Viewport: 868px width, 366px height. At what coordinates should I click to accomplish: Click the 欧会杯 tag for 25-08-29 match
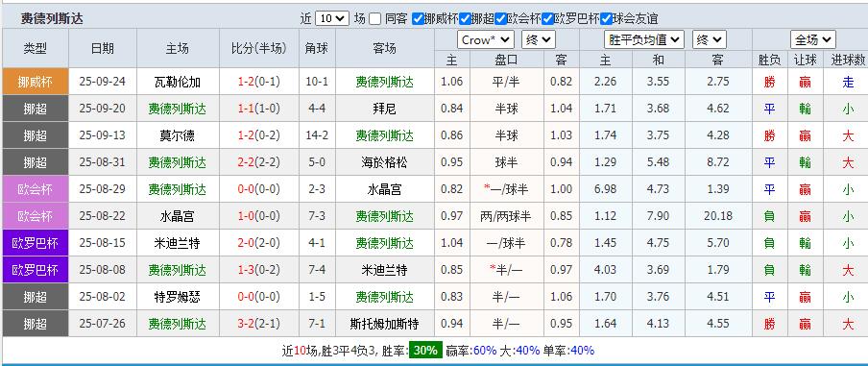(x=36, y=189)
